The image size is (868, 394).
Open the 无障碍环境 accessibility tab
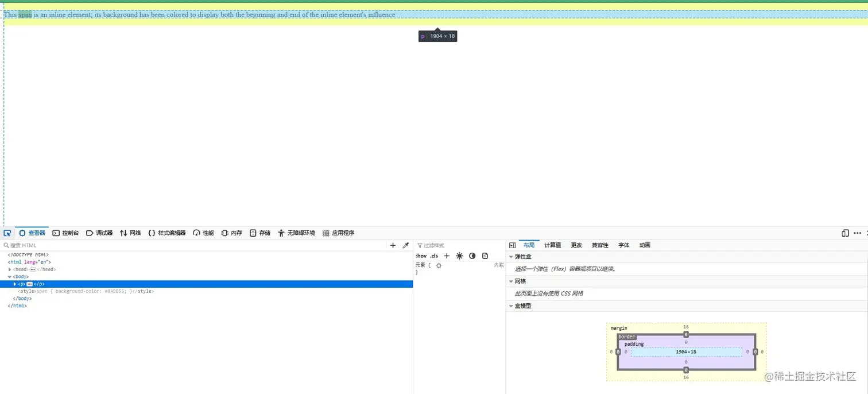(x=296, y=233)
